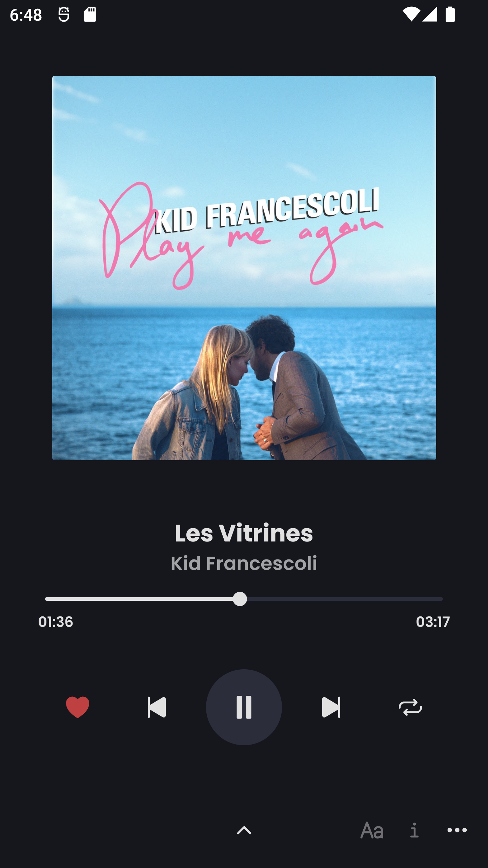Expand the queue with the up chevron
Image resolution: width=488 pixels, height=868 pixels.
[244, 830]
